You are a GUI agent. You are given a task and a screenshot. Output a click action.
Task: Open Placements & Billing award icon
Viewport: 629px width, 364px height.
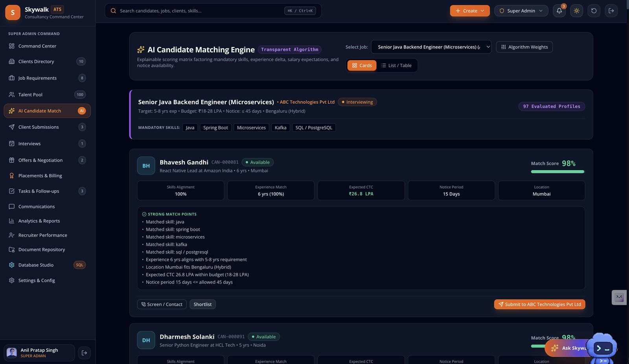[11, 176]
